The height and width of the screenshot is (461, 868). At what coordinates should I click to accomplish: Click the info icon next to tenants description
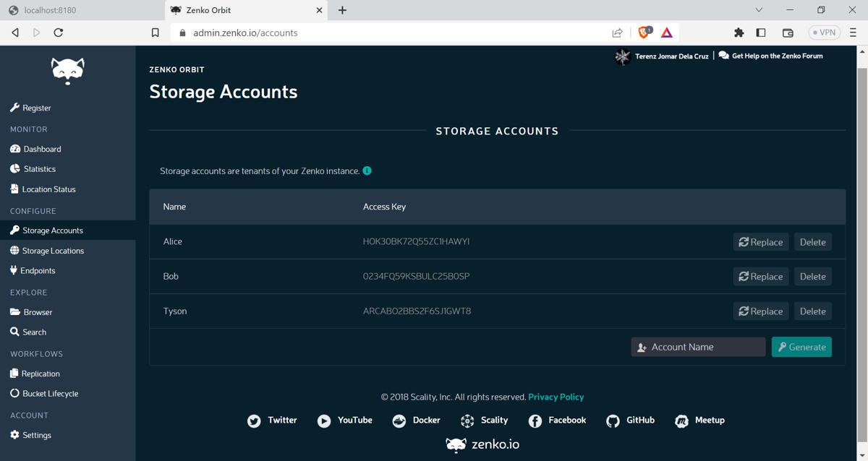click(367, 171)
